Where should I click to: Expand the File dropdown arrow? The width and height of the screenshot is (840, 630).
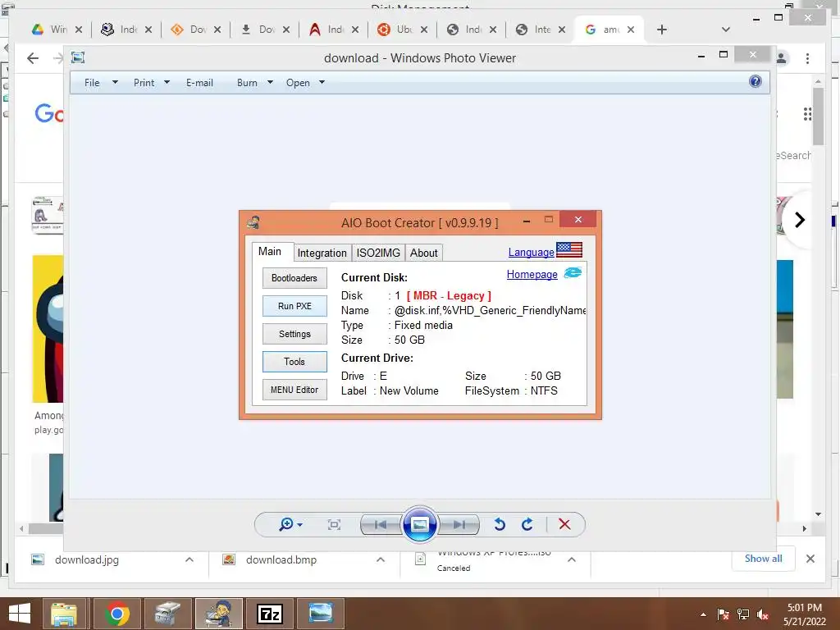(115, 83)
